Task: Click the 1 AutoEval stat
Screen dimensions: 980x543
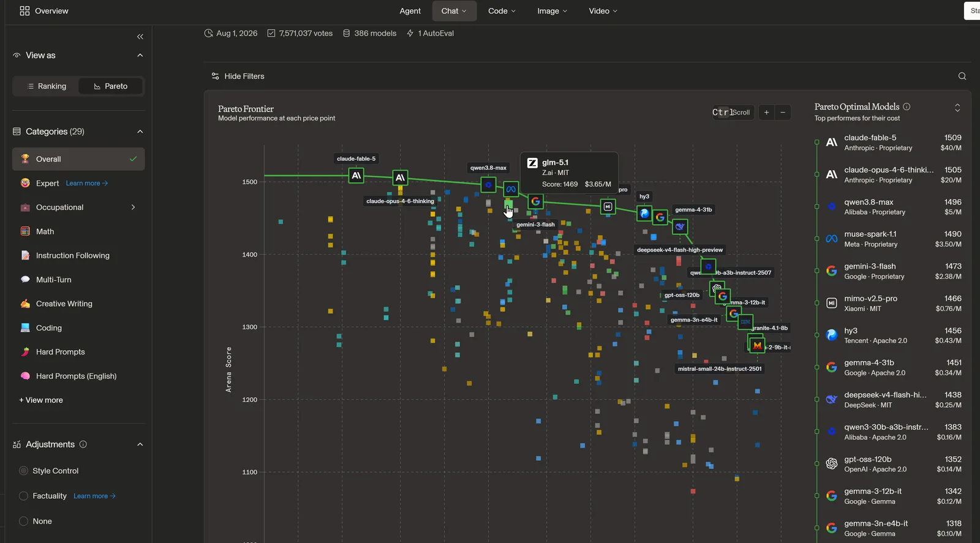Action: pyautogui.click(x=430, y=33)
